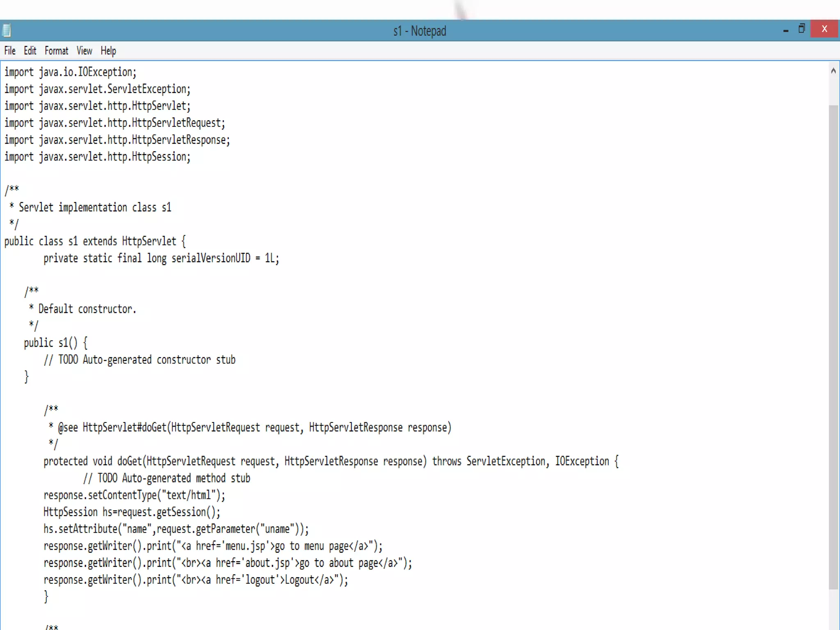The height and width of the screenshot is (630, 840).
Task: Open the View menu
Action: pyautogui.click(x=84, y=51)
